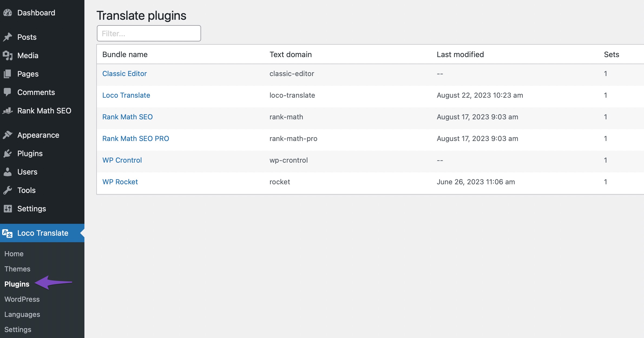
Task: Click the Posts pushpin icon
Action: click(x=8, y=37)
